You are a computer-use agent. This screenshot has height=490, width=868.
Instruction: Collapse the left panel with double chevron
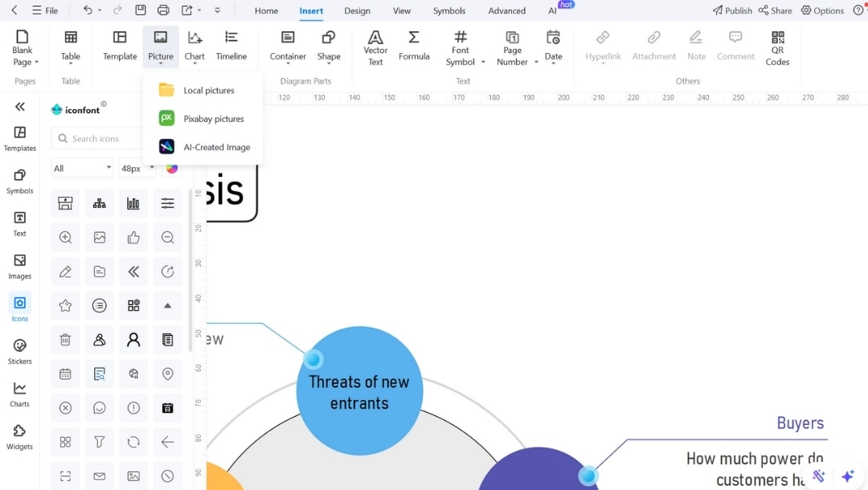click(x=20, y=106)
